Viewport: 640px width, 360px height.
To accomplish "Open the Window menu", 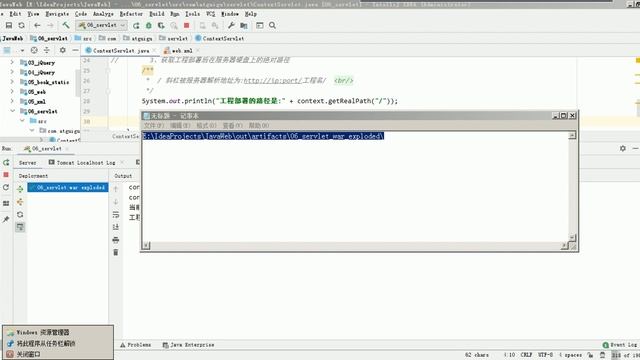I will pos(230,13).
